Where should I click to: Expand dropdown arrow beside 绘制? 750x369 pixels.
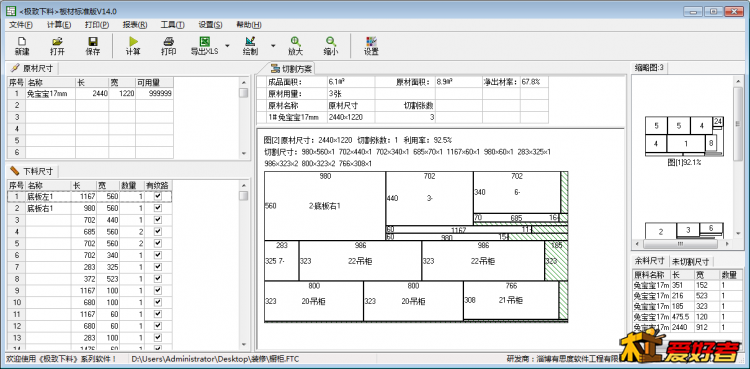tap(273, 46)
